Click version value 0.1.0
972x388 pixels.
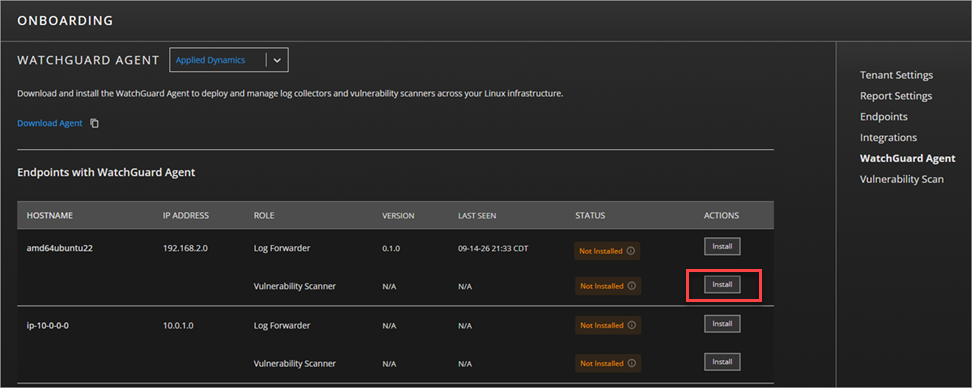coord(392,248)
